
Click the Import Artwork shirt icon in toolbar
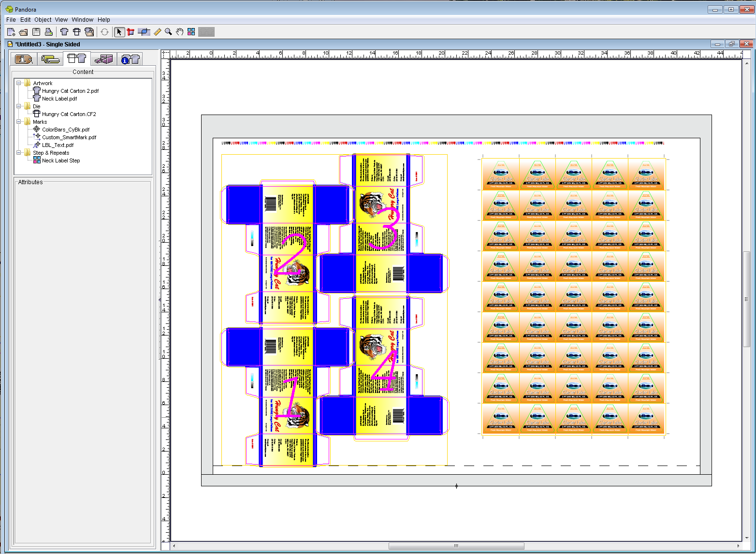(64, 32)
